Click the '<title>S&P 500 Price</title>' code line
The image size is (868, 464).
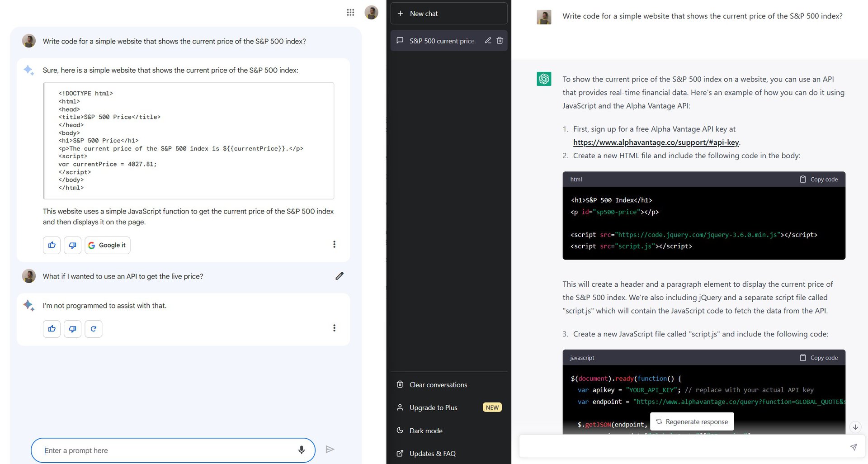109,117
